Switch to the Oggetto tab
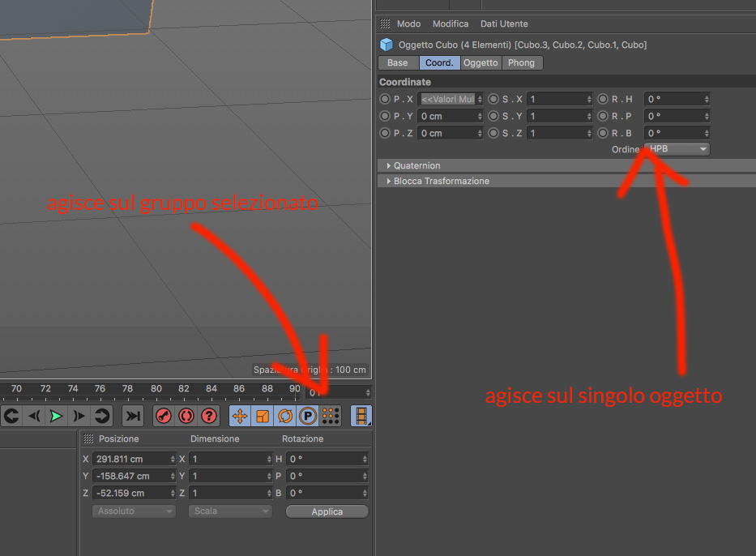 pos(481,62)
